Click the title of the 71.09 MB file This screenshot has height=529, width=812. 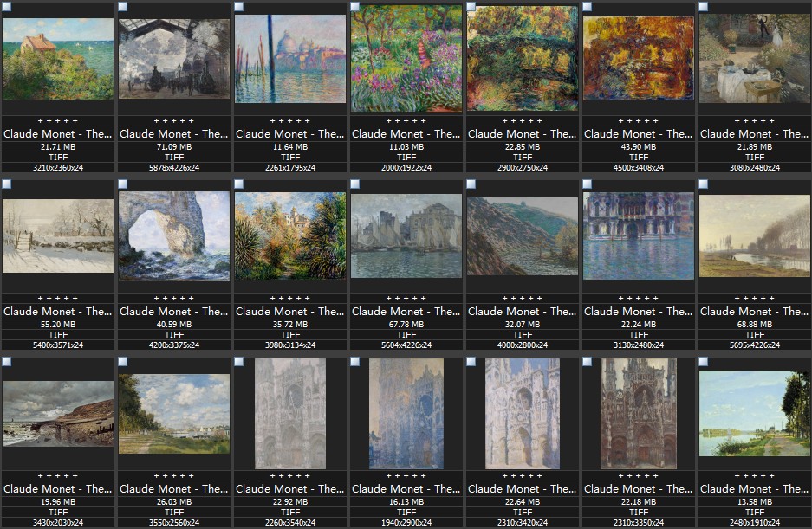point(174,134)
